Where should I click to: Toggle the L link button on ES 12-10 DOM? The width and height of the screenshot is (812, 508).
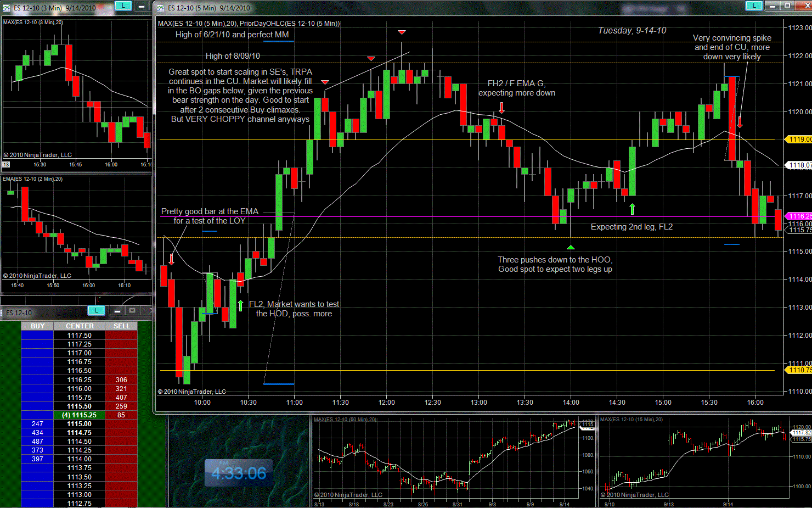96,310
